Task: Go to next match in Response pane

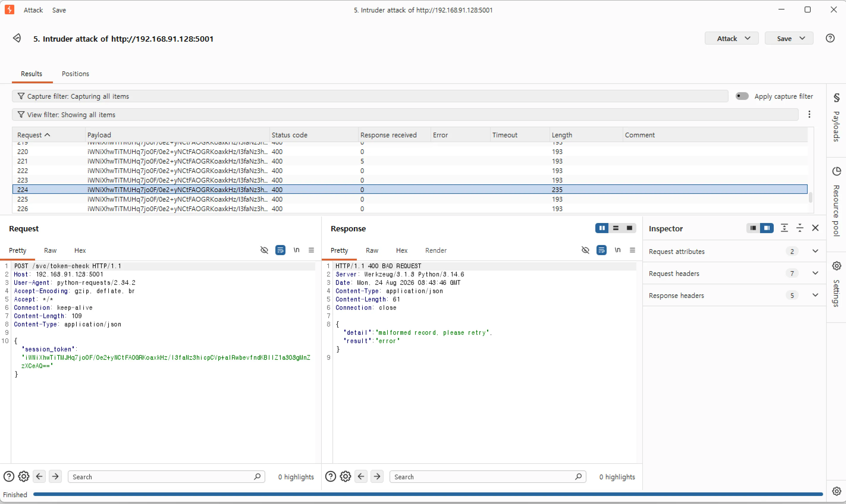Action: (377, 476)
